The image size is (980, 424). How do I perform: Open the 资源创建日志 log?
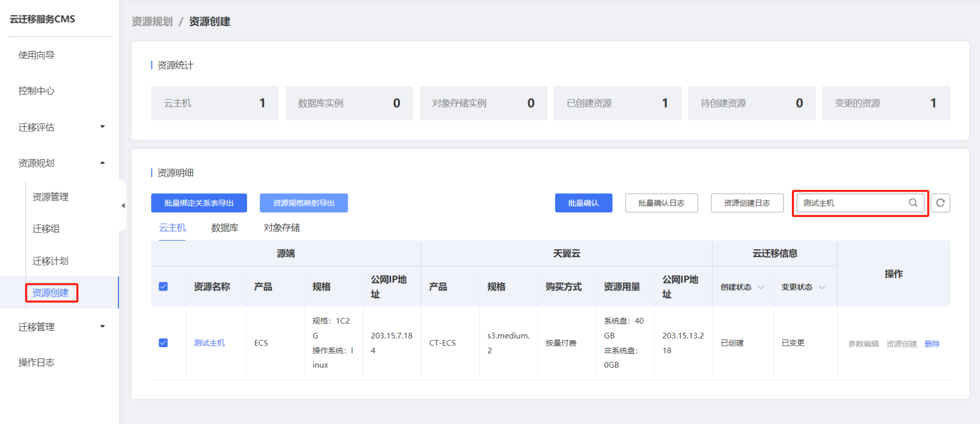(x=747, y=203)
